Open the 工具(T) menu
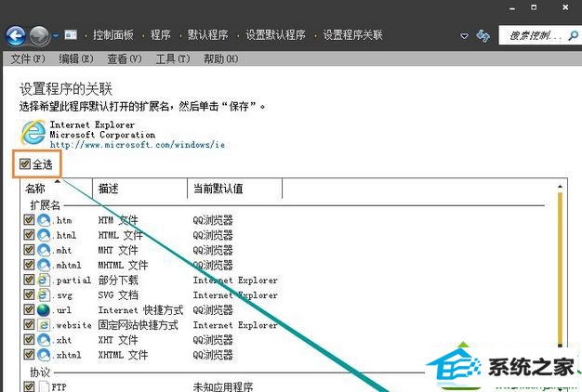582x392 pixels. (172, 59)
